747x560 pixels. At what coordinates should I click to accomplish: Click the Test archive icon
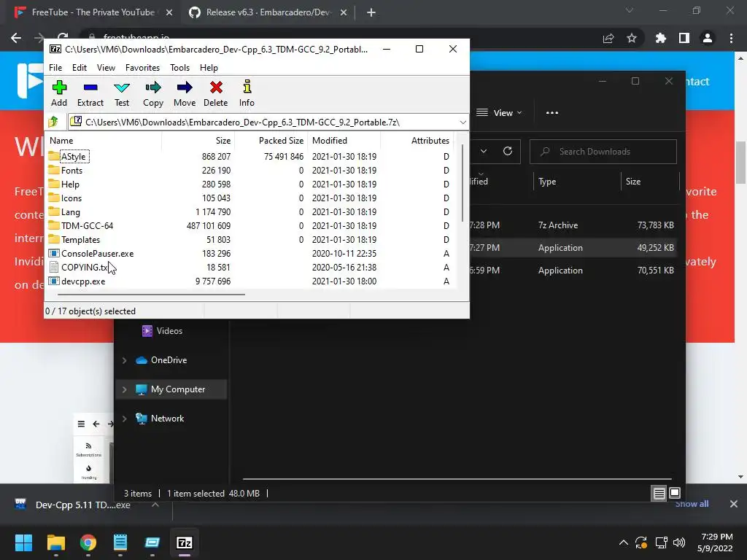click(122, 94)
